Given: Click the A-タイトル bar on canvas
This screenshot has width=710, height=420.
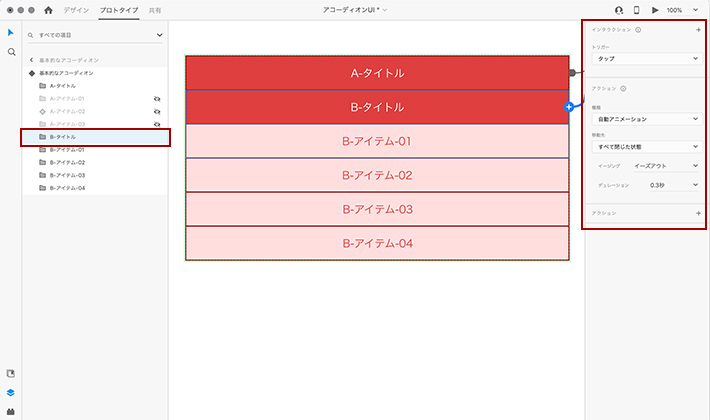Looking at the screenshot, I should [x=377, y=73].
